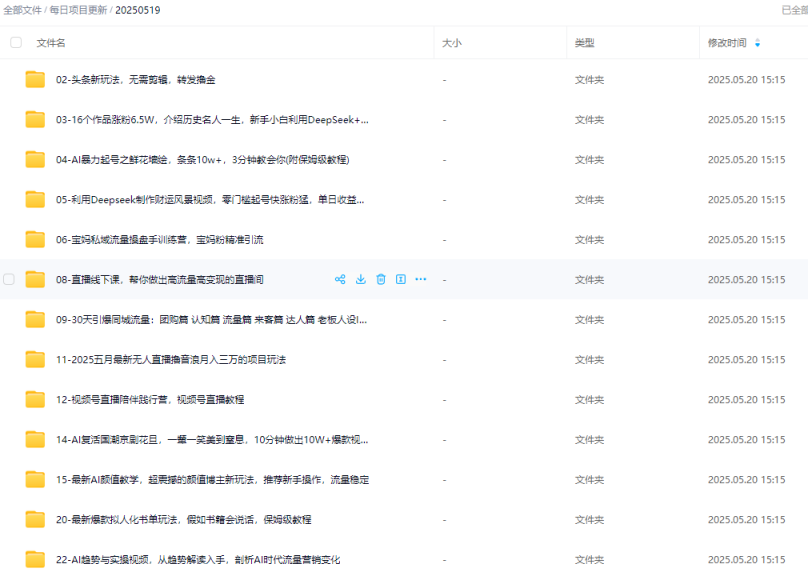Download the 08-直播线下课 folder
Image resolution: width=808 pixels, height=584 pixels.
tap(361, 279)
